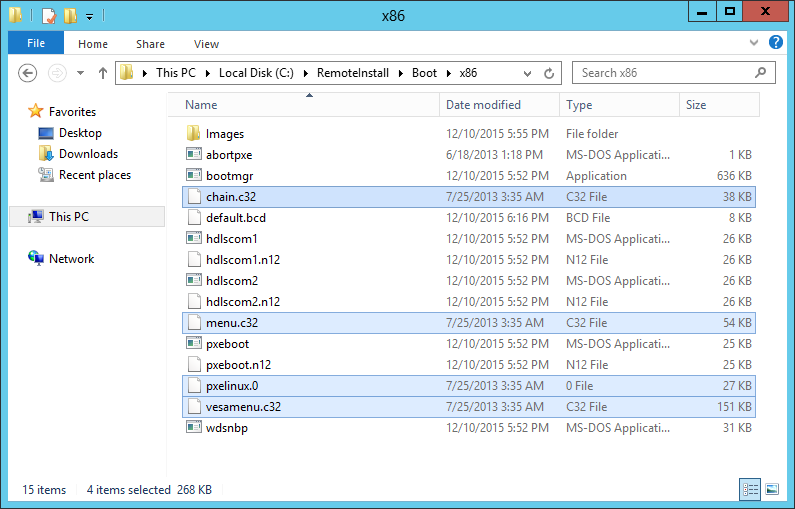Select the pxeboot application icon
This screenshot has width=795, height=509.
point(194,343)
